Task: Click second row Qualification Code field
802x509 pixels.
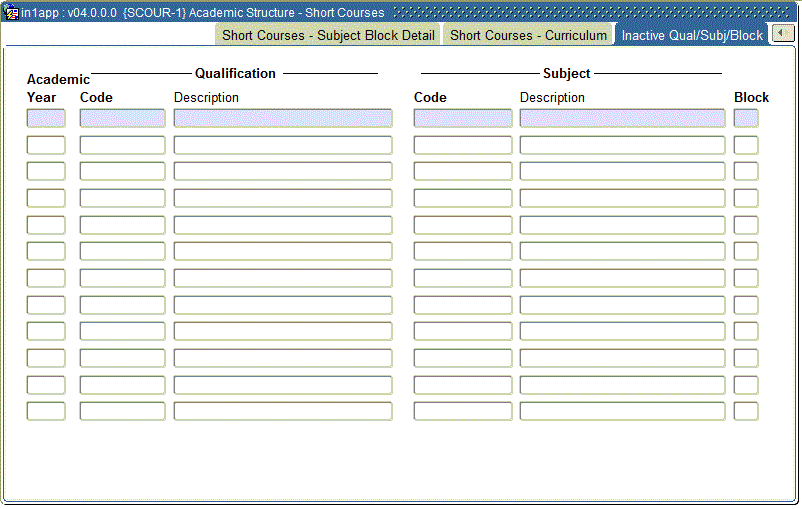Action: tap(122, 145)
